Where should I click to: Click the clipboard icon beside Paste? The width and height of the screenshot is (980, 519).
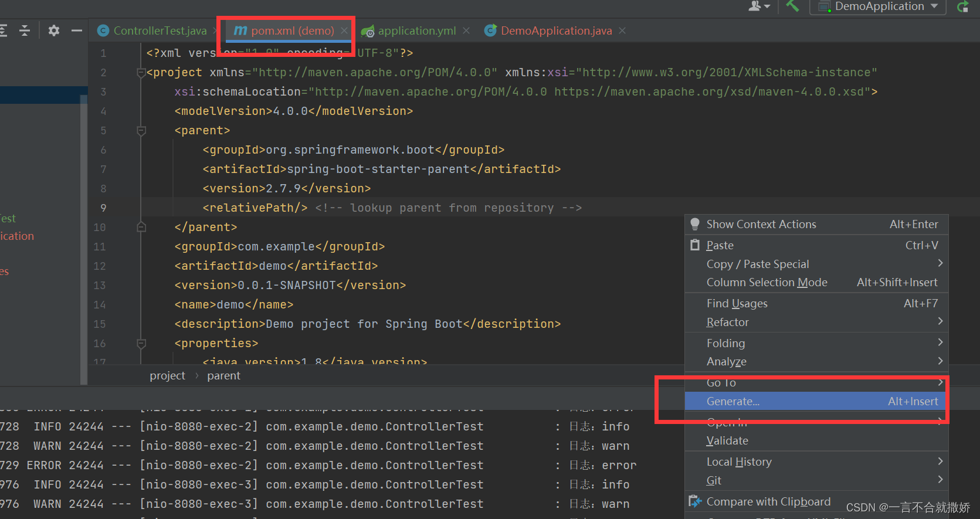695,245
